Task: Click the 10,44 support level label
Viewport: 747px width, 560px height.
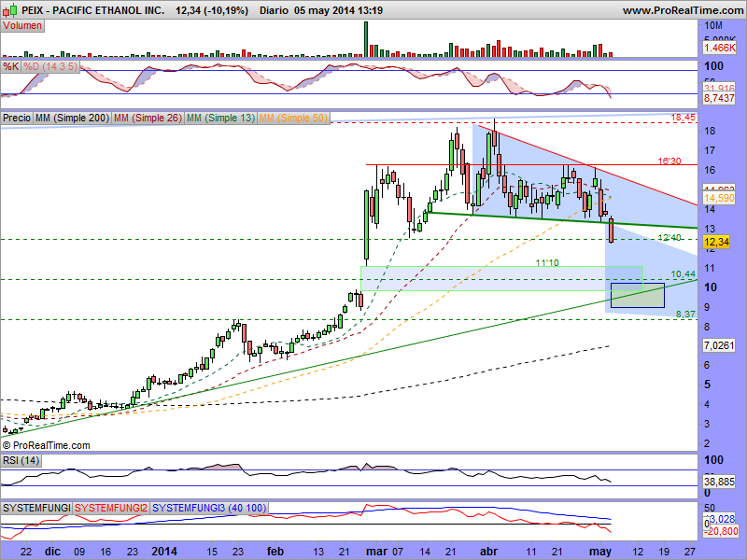Action: click(684, 273)
